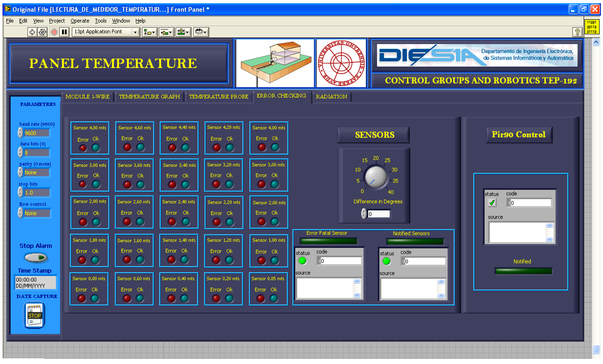Click the Time Stamp field
This screenshot has height=364, width=603.
click(x=35, y=283)
